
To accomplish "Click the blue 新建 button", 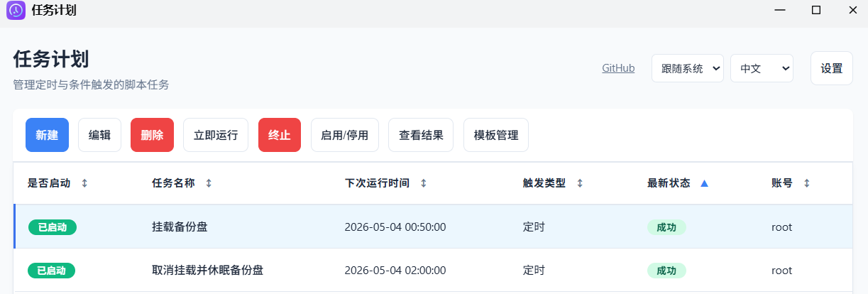I will (x=47, y=135).
